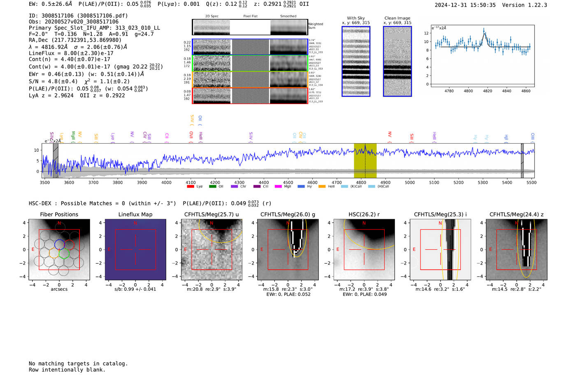Click the λ = 4816.92Å wavelength line
This screenshot has height=392, width=576.
click(78, 47)
